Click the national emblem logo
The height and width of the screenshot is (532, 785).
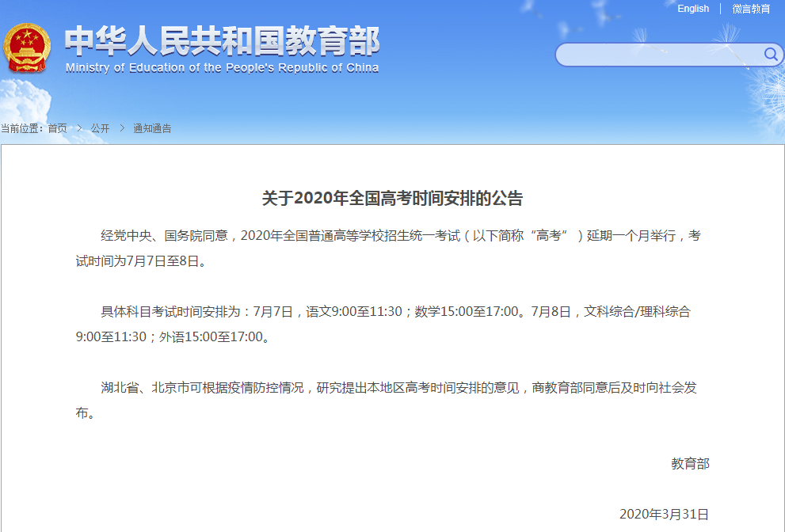[29, 47]
